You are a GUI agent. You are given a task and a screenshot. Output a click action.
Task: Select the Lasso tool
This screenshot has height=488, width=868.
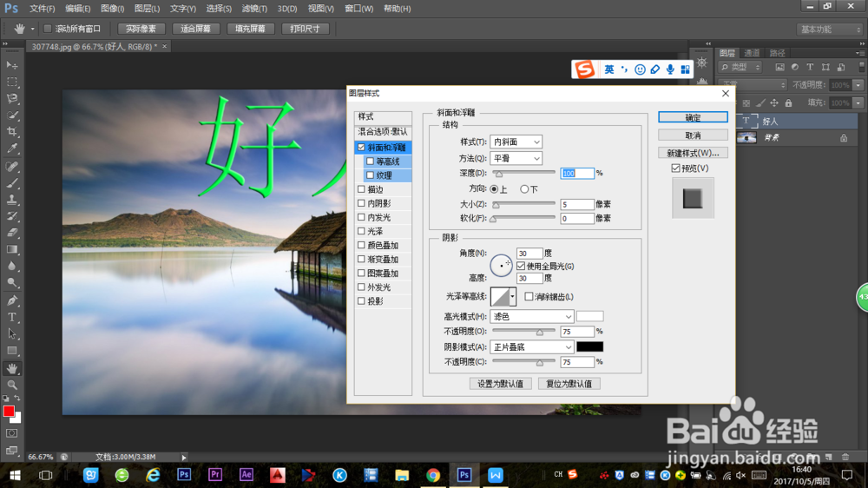(11, 99)
